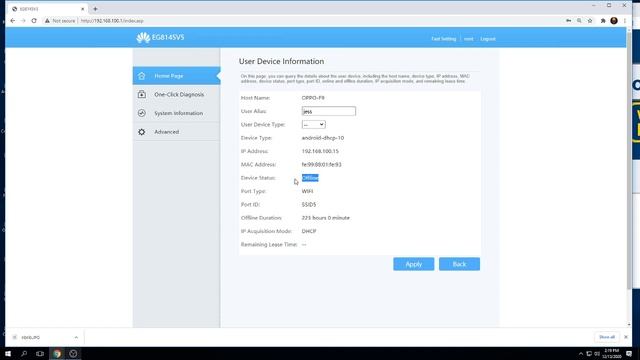Viewport: 640px width, 360px height.
Task: Close the EG8145V5 browser tab
Action: [82, 9]
